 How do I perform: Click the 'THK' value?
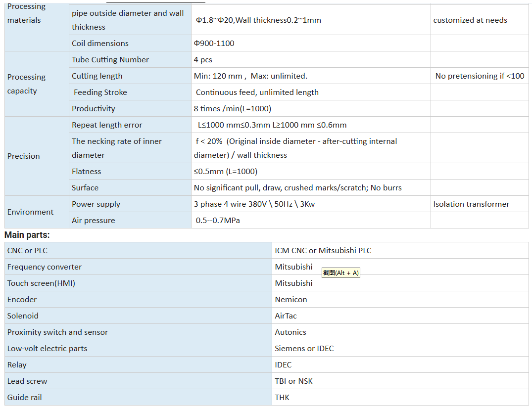282,397
